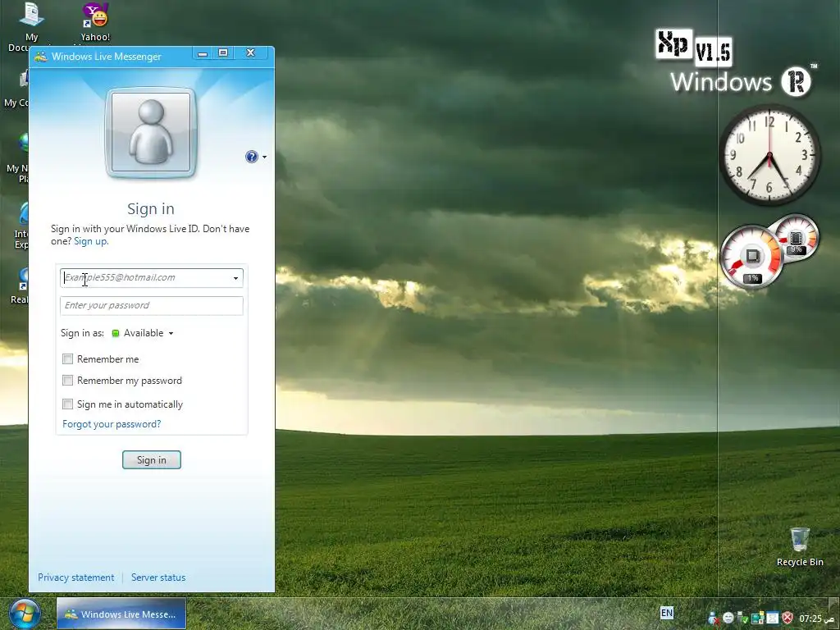The width and height of the screenshot is (840, 630).
Task: Open the Privacy statement link
Action: click(x=76, y=577)
